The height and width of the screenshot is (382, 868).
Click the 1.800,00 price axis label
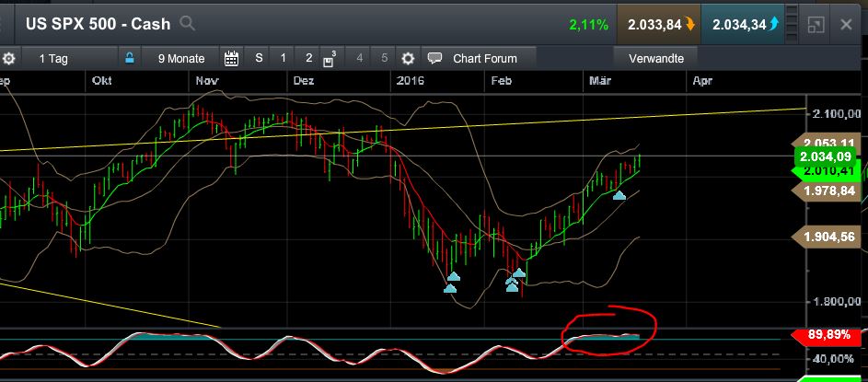[837, 302]
